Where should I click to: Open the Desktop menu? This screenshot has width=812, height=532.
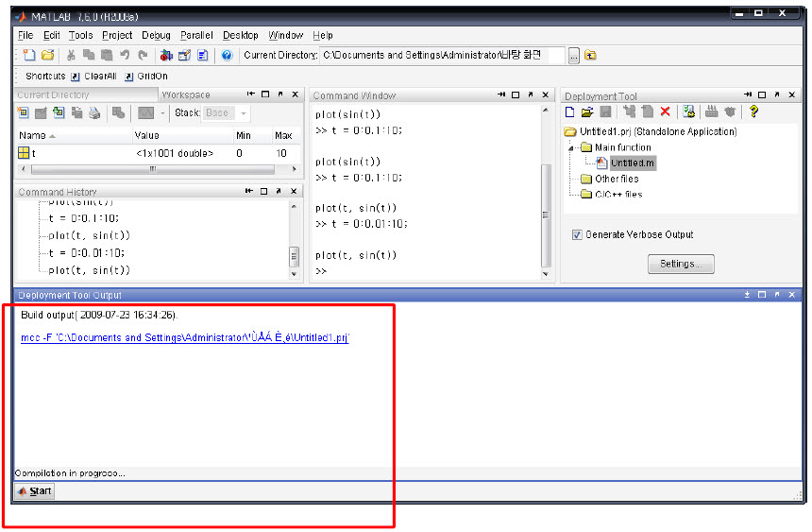click(240, 35)
